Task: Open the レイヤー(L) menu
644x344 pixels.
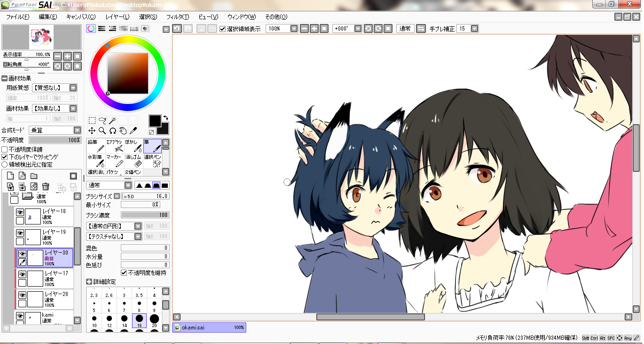Action: tap(118, 17)
